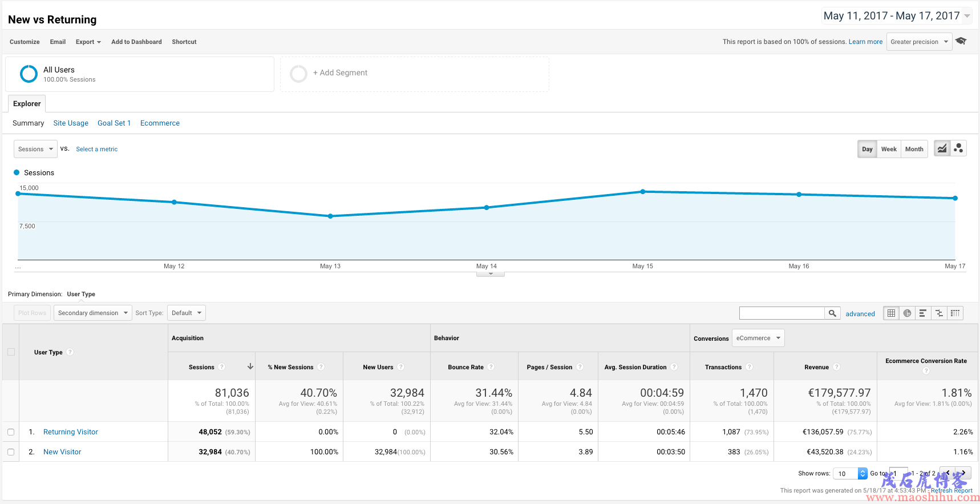Open help icon for Transactions column
Viewport: 980px width, 504px height.
750,367
